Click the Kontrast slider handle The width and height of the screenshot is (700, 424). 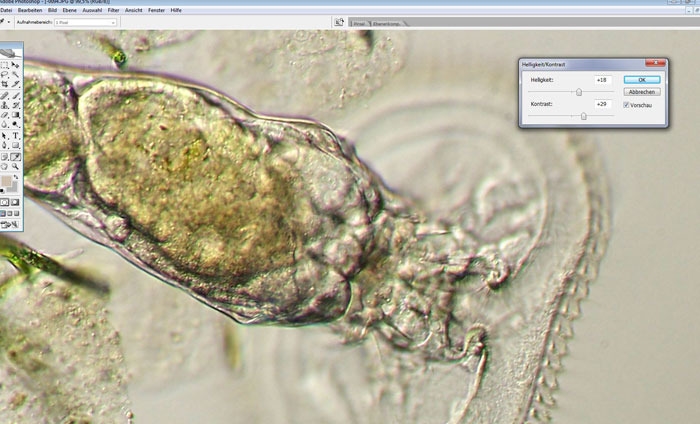(584, 116)
